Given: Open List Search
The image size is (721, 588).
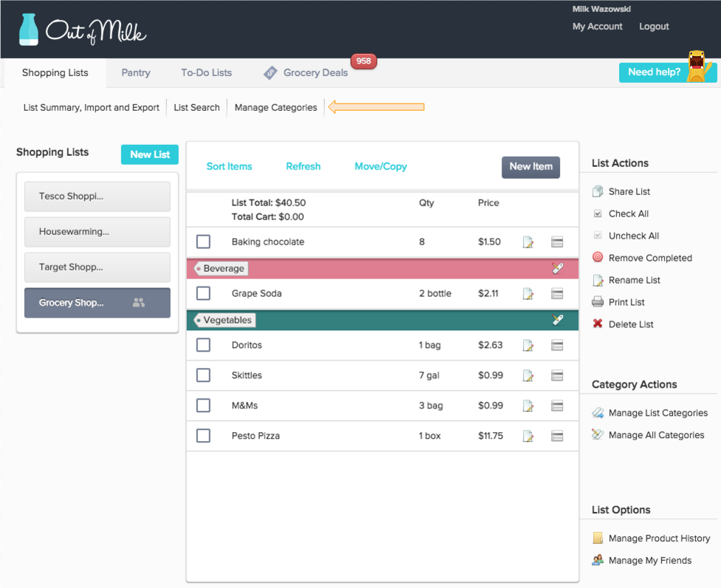Looking at the screenshot, I should 197,108.
